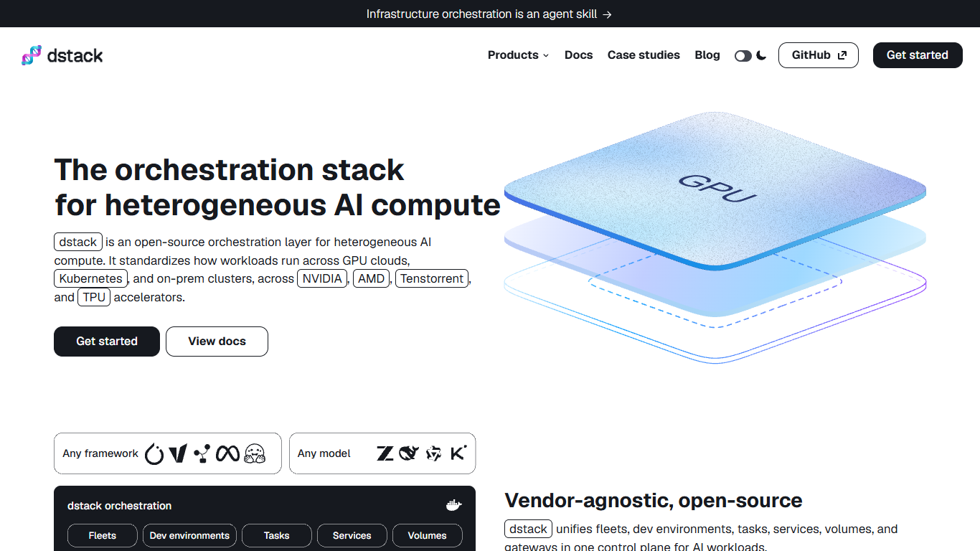Image resolution: width=980 pixels, height=551 pixels.
Task: Click the Qwen model icon
Action: click(x=433, y=453)
